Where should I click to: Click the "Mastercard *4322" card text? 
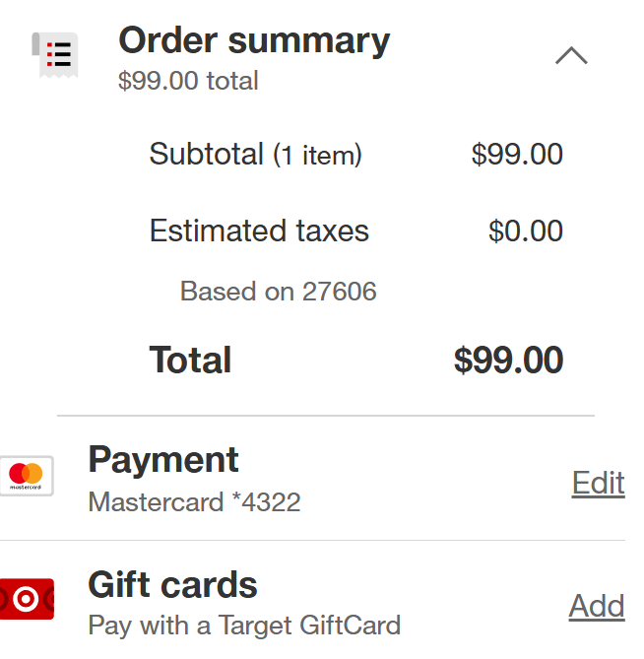[194, 502]
